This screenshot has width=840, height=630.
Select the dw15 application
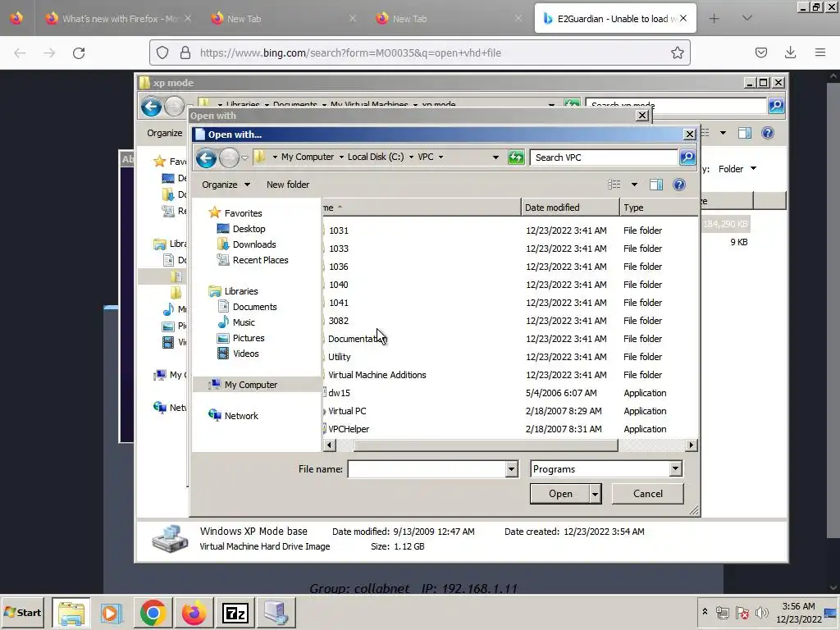(x=339, y=393)
